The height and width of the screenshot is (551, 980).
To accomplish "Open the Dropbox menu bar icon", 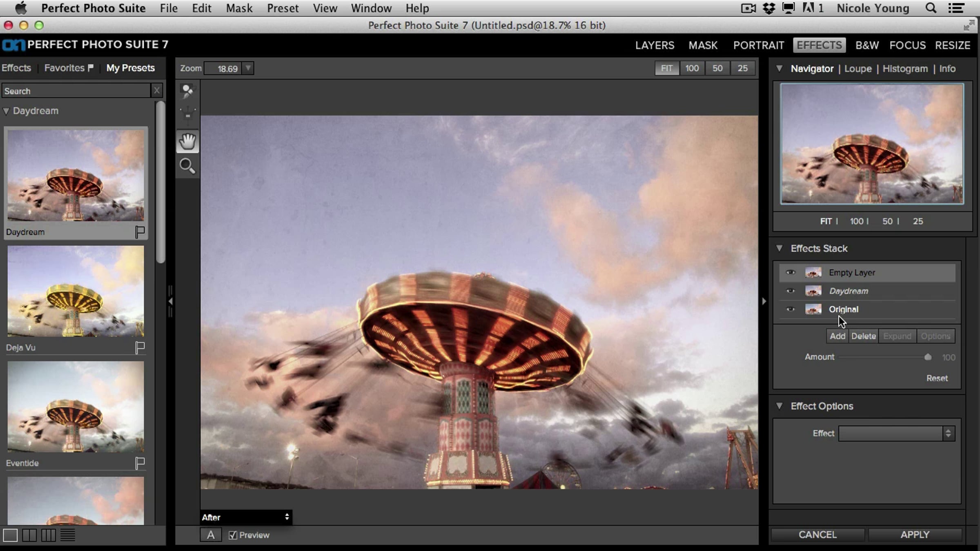I will 769,8.
